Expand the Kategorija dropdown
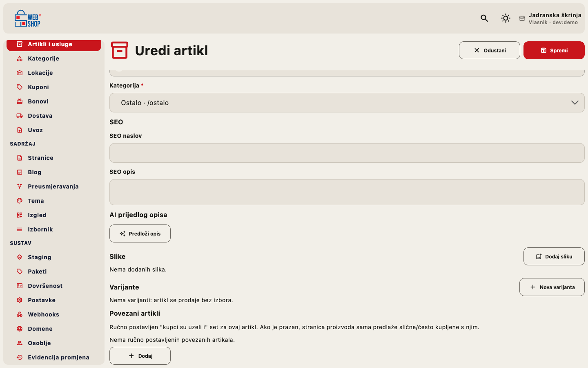Image resolution: width=588 pixels, height=368 pixels. tap(347, 103)
